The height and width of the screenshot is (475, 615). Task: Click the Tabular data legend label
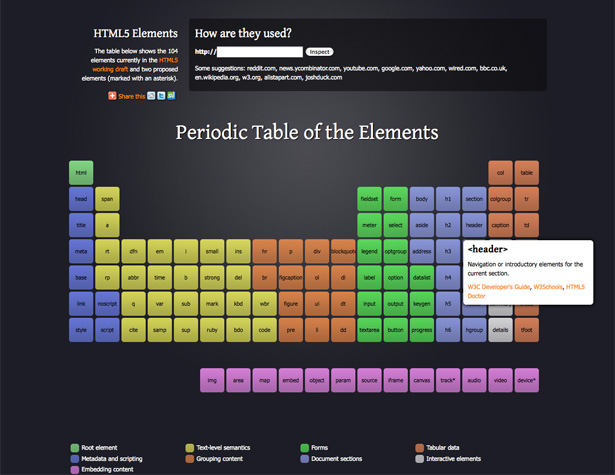tap(442, 448)
